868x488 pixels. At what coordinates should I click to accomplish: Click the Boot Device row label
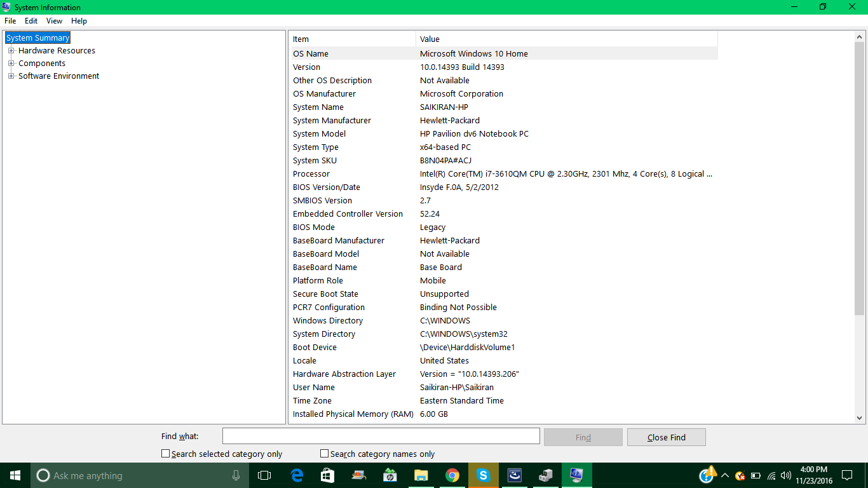coord(315,348)
